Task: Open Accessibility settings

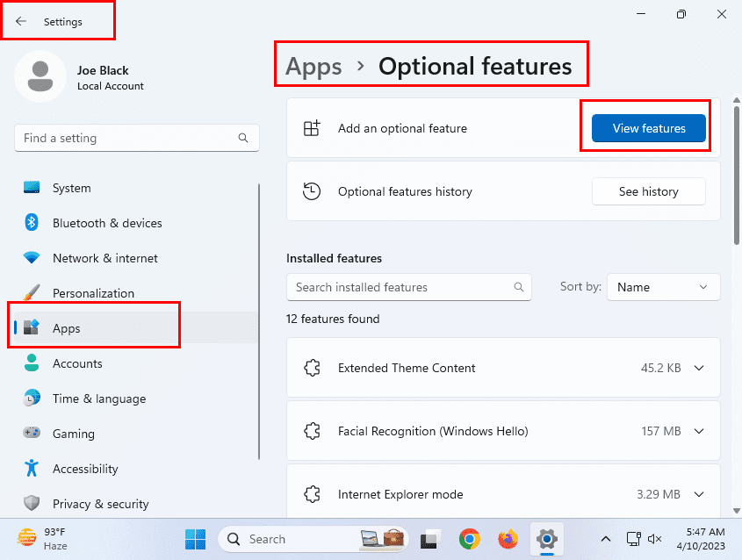Action: (136, 468)
